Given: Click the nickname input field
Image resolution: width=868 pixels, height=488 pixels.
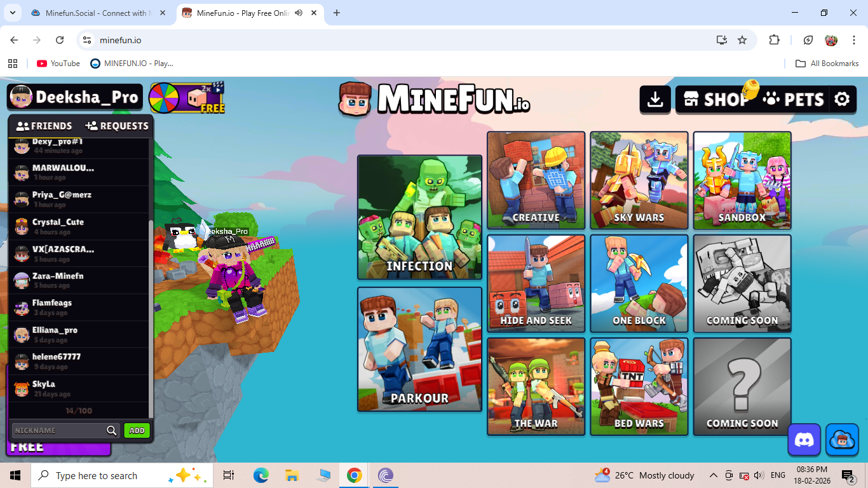Looking at the screenshot, I should point(58,431).
